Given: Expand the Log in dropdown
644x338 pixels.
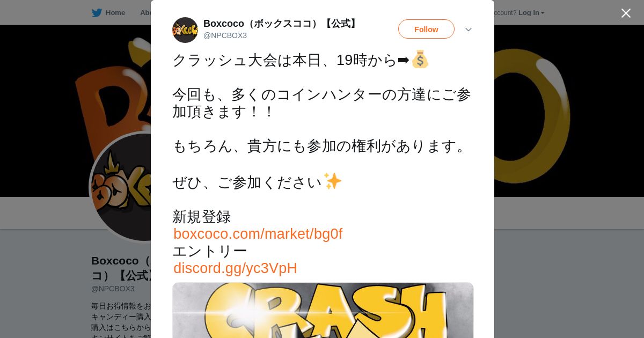Looking at the screenshot, I should (x=531, y=13).
